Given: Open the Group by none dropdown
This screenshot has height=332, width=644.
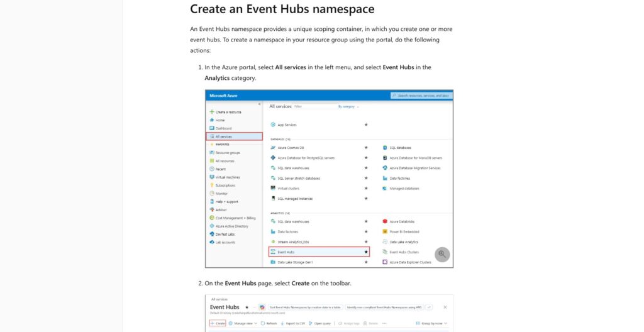Looking at the screenshot, I should click(431, 323).
